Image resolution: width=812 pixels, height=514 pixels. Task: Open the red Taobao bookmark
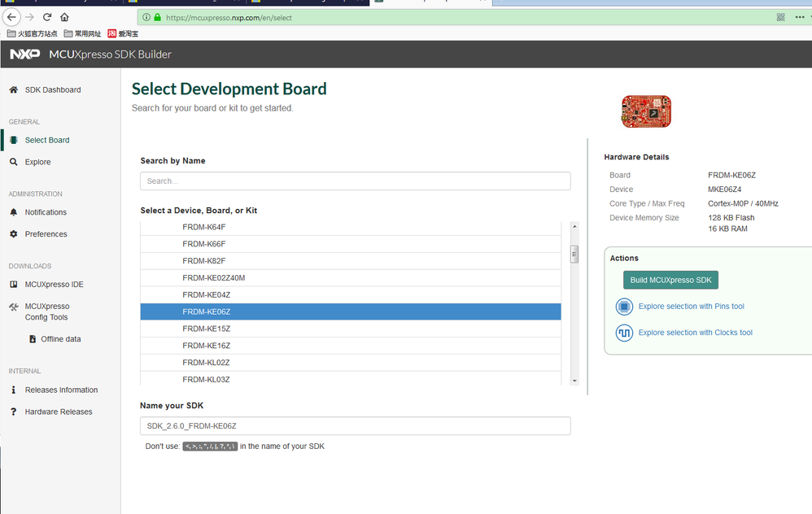[x=123, y=33]
